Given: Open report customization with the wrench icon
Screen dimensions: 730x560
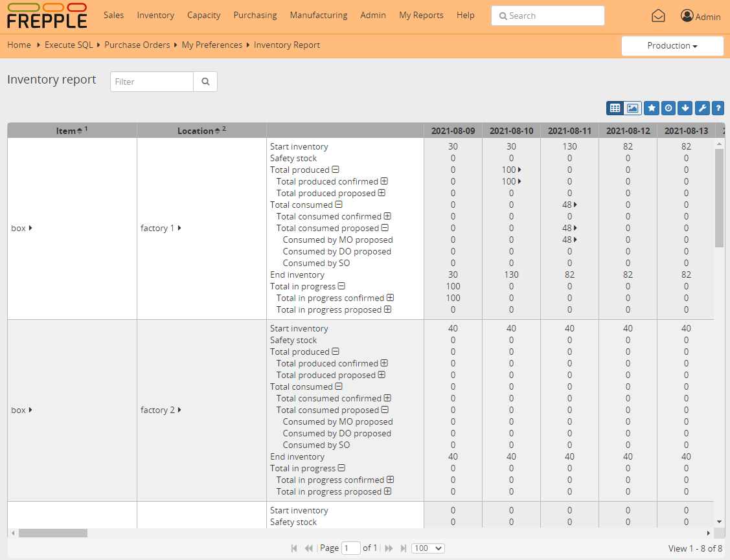Looking at the screenshot, I should pos(702,107).
